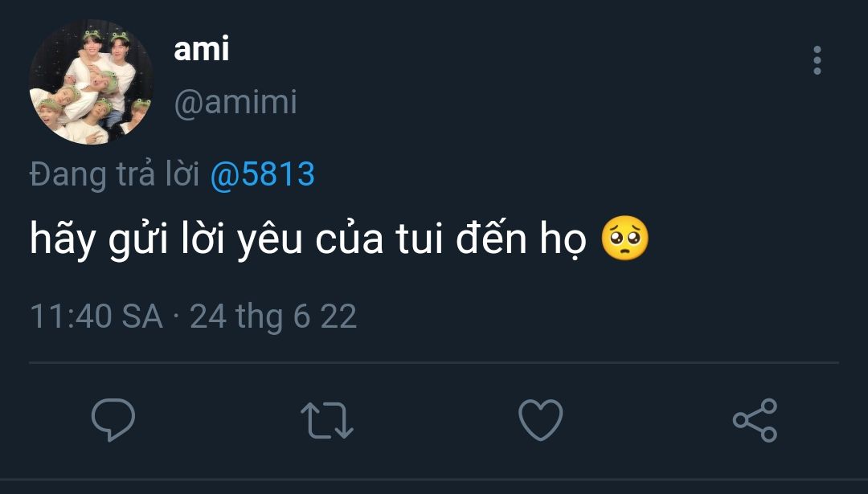
Task: Open the share icon options
Action: (x=755, y=420)
